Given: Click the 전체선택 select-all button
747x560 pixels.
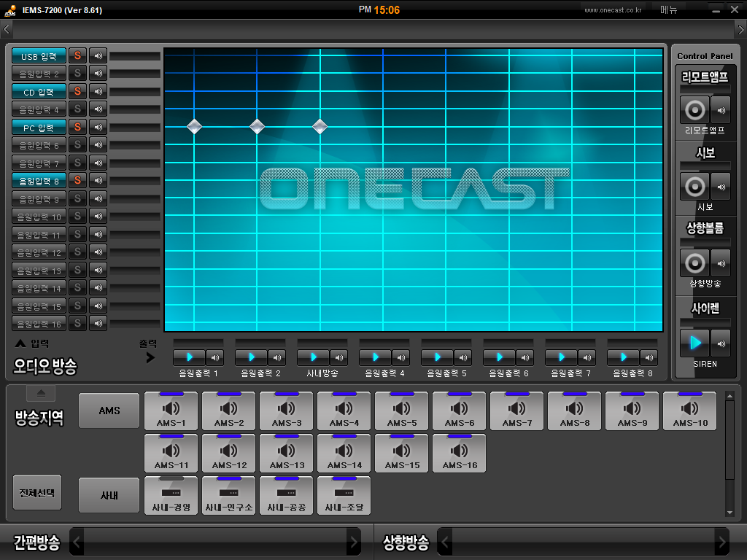Looking at the screenshot, I should pos(37,492).
